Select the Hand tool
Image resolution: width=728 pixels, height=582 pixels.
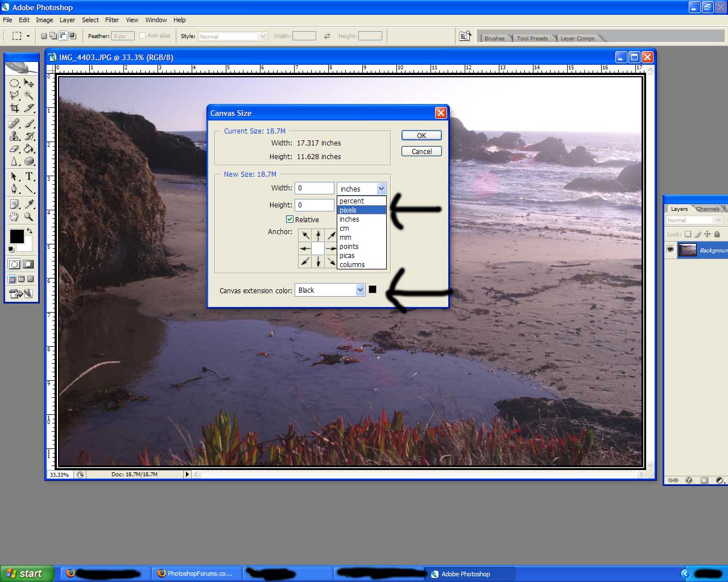click(x=14, y=217)
